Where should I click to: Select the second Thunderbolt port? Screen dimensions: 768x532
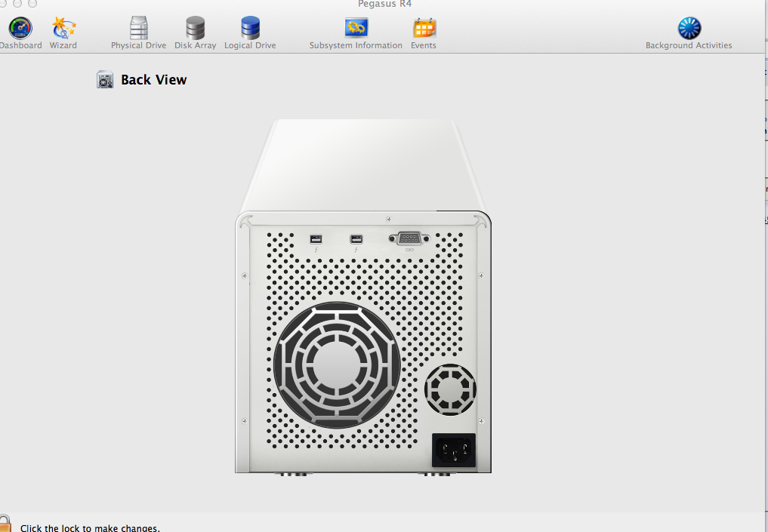click(356, 239)
